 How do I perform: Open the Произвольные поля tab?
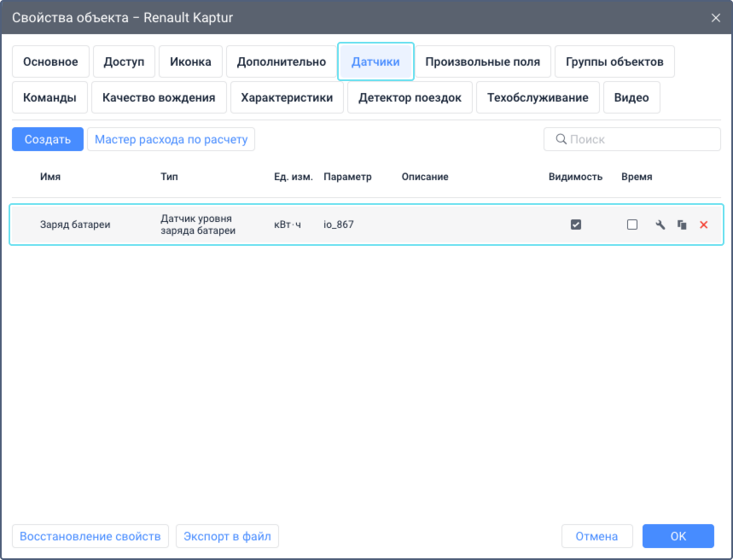pos(482,61)
